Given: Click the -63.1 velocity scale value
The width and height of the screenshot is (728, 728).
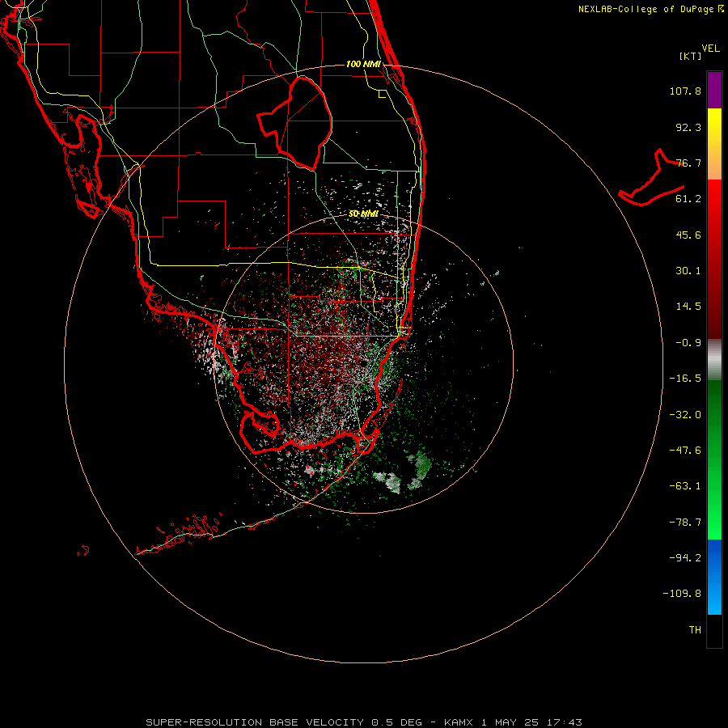Looking at the screenshot, I should click(x=685, y=486).
